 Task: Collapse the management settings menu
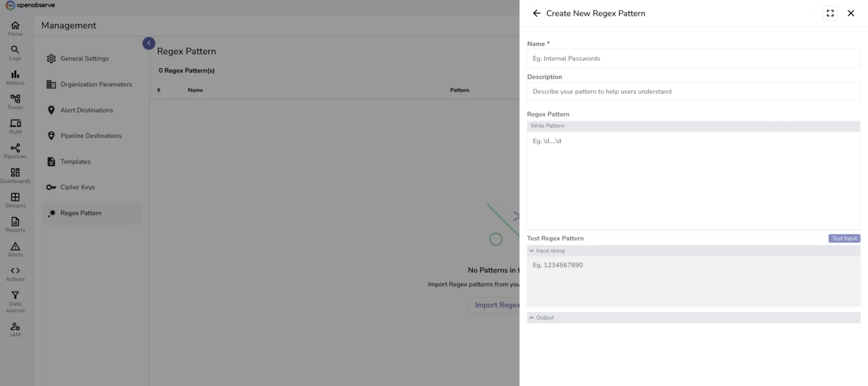click(149, 43)
